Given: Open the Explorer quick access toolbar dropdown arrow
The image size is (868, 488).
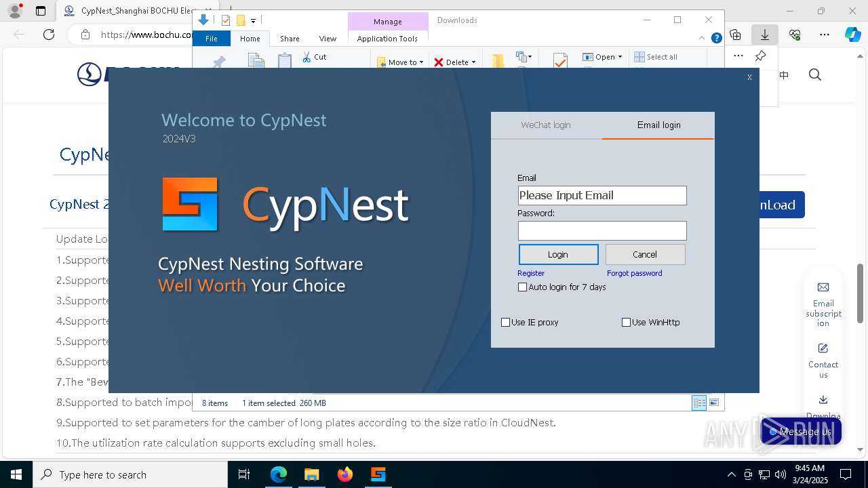Looking at the screenshot, I should [253, 21].
